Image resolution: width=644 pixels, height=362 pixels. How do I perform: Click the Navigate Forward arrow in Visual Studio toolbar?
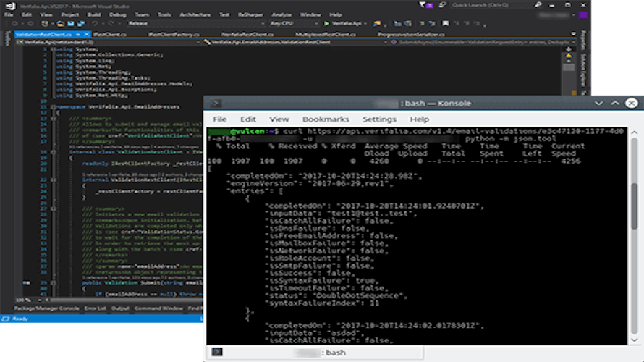[30, 23]
